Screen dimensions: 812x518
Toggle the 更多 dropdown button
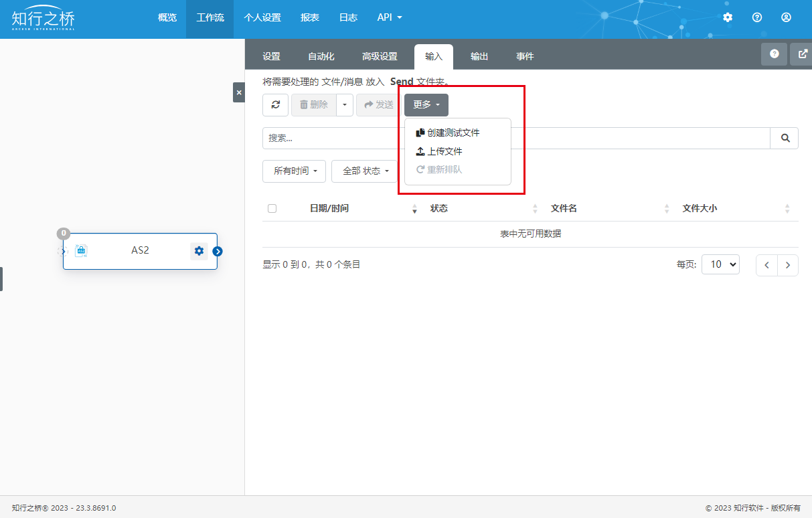426,105
